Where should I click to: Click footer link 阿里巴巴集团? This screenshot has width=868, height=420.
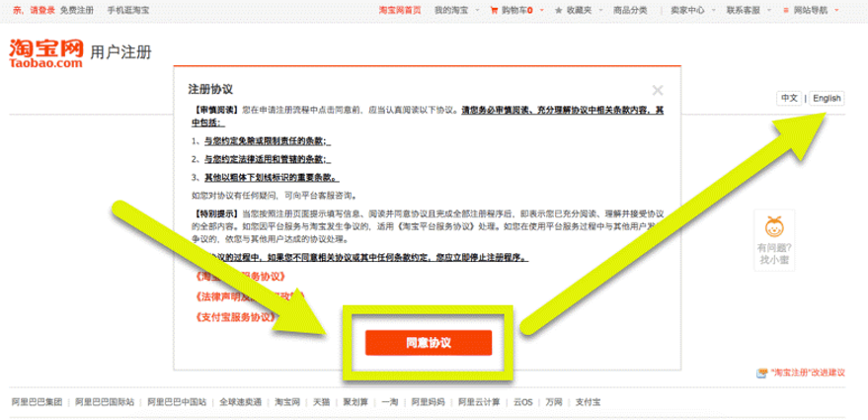[37, 402]
